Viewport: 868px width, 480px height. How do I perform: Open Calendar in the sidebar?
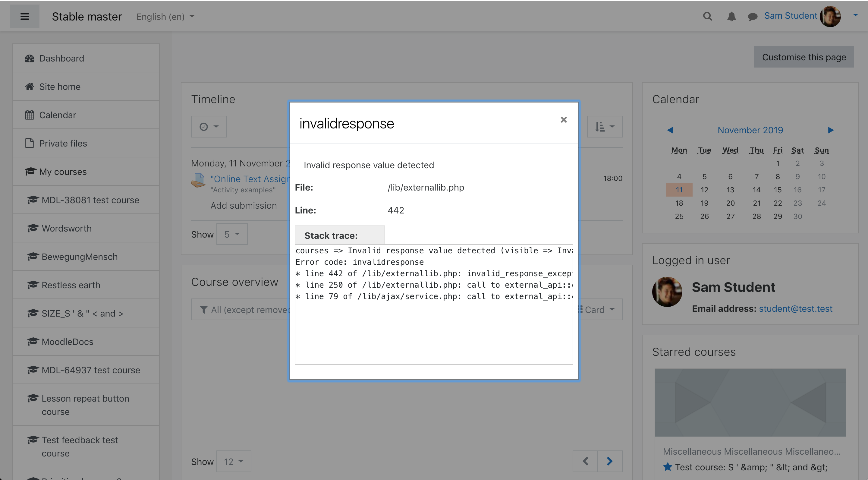[x=86, y=115]
